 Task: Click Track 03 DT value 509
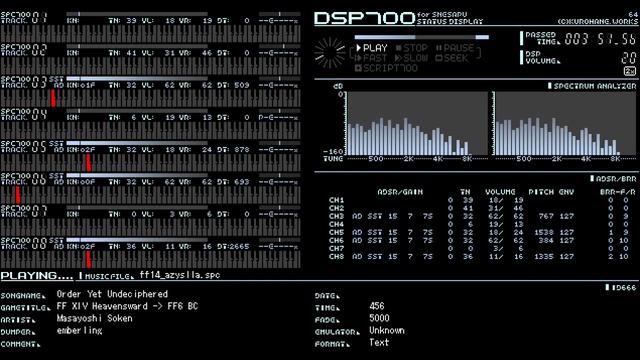[x=242, y=85]
